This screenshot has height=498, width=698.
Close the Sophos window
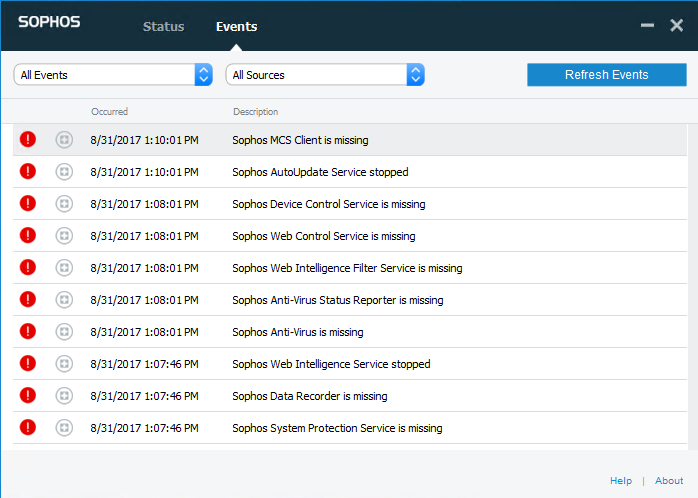677,25
